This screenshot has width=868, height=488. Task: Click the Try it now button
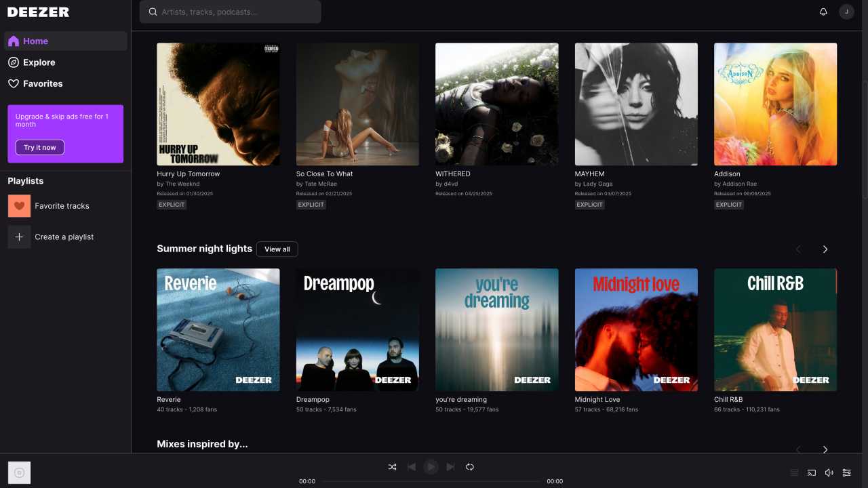40,147
